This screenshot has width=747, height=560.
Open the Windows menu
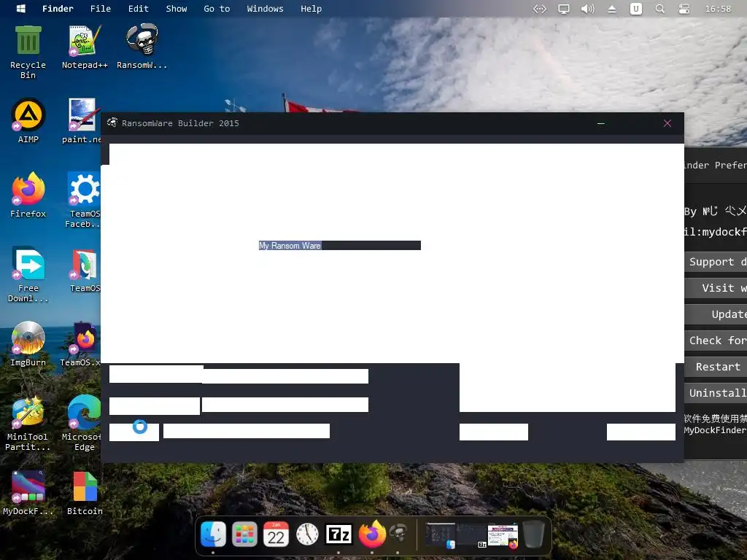[x=265, y=9]
